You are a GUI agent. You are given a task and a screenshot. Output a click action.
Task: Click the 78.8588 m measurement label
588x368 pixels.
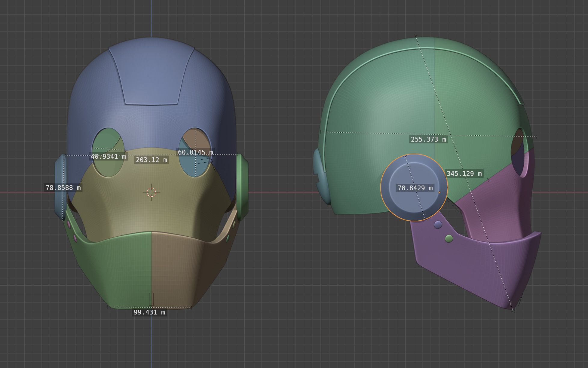pyautogui.click(x=63, y=188)
